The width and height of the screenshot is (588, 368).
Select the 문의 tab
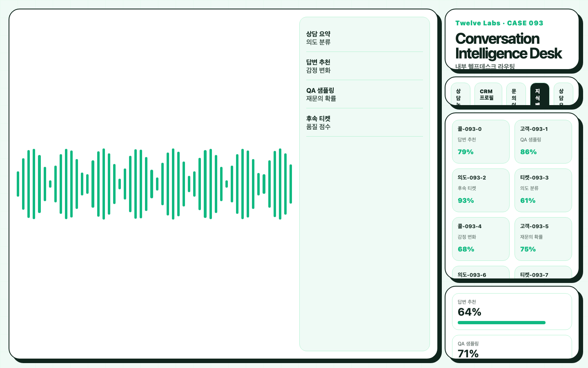[x=516, y=94]
